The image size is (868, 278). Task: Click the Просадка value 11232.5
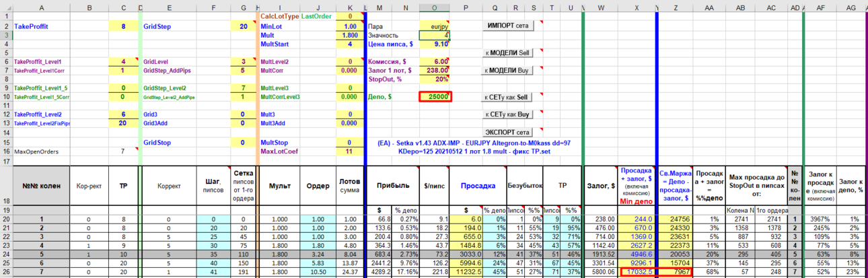click(466, 273)
